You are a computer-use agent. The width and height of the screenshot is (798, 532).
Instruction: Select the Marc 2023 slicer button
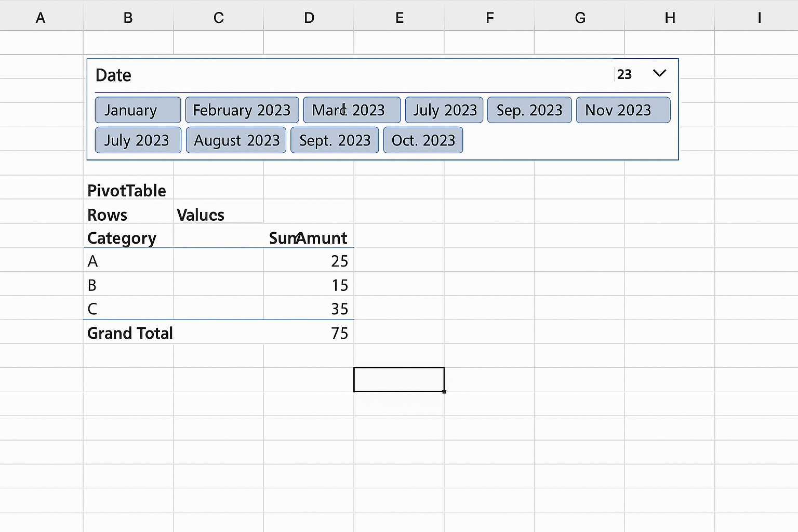tap(352, 110)
